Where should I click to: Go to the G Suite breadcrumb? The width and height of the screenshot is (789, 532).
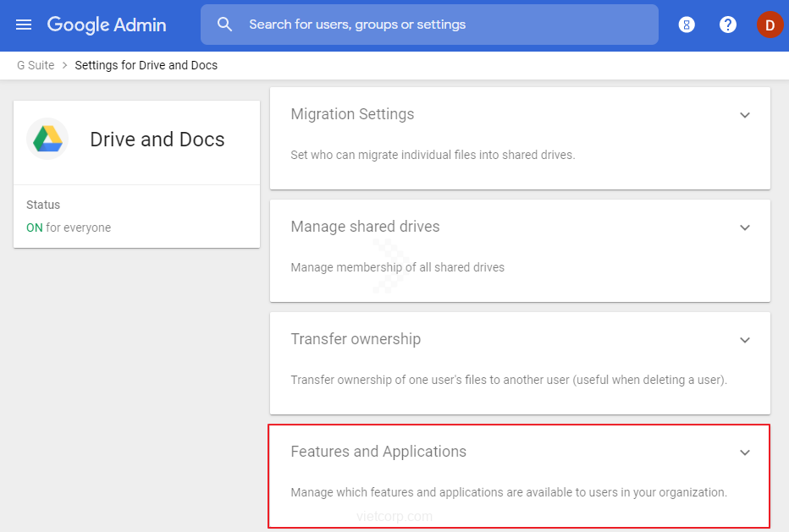click(x=36, y=65)
